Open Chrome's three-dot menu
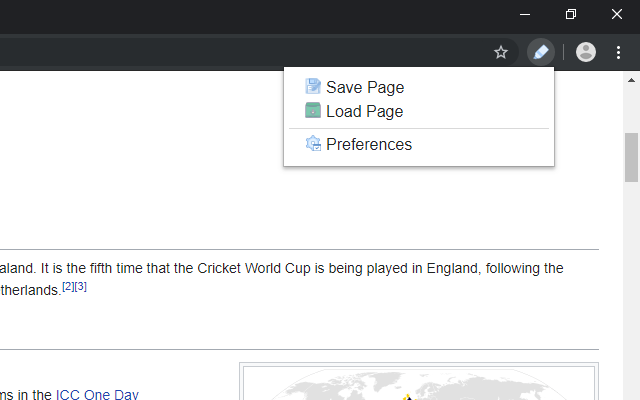This screenshot has width=640, height=400. 618,52
